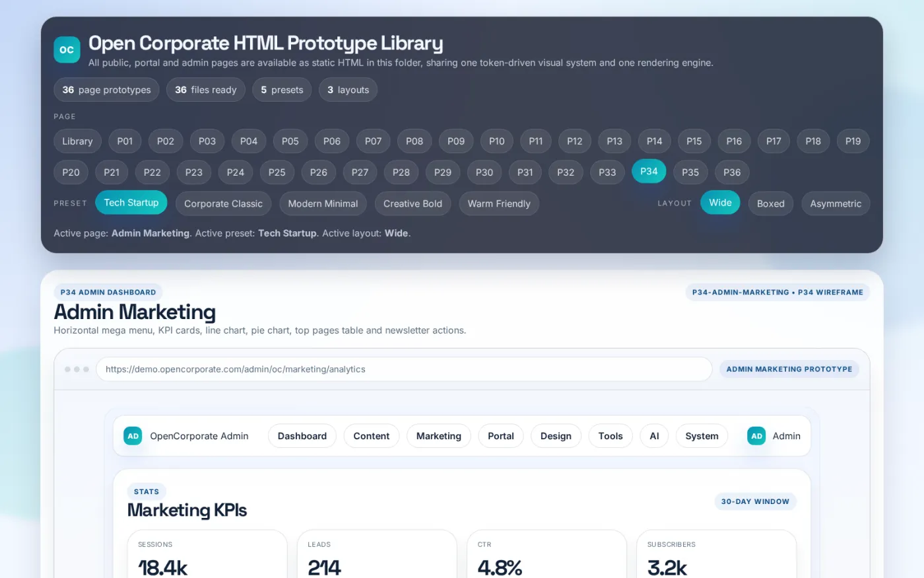Select page P03

point(207,141)
